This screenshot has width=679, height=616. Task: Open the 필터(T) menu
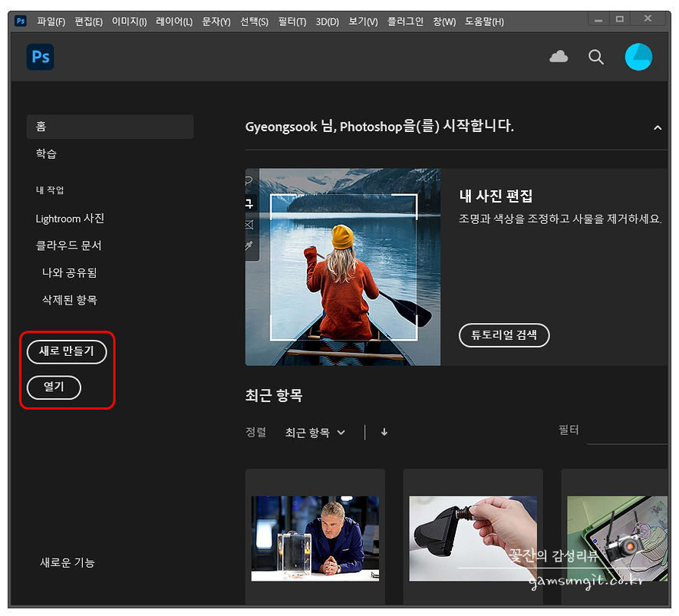tap(292, 21)
